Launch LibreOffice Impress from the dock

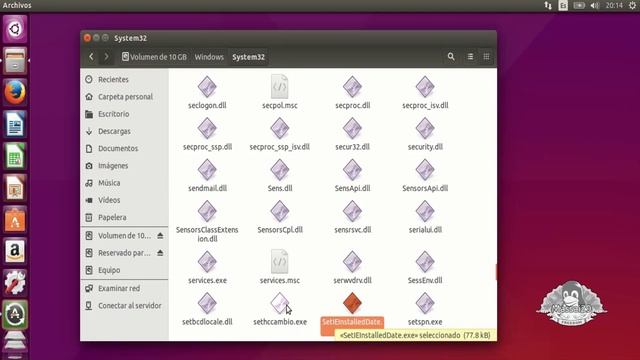15,187
